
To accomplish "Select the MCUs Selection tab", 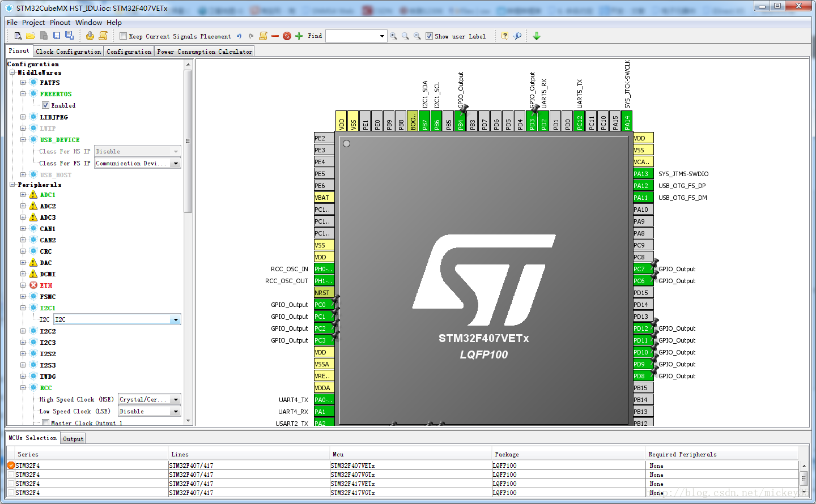I will 33,438.
